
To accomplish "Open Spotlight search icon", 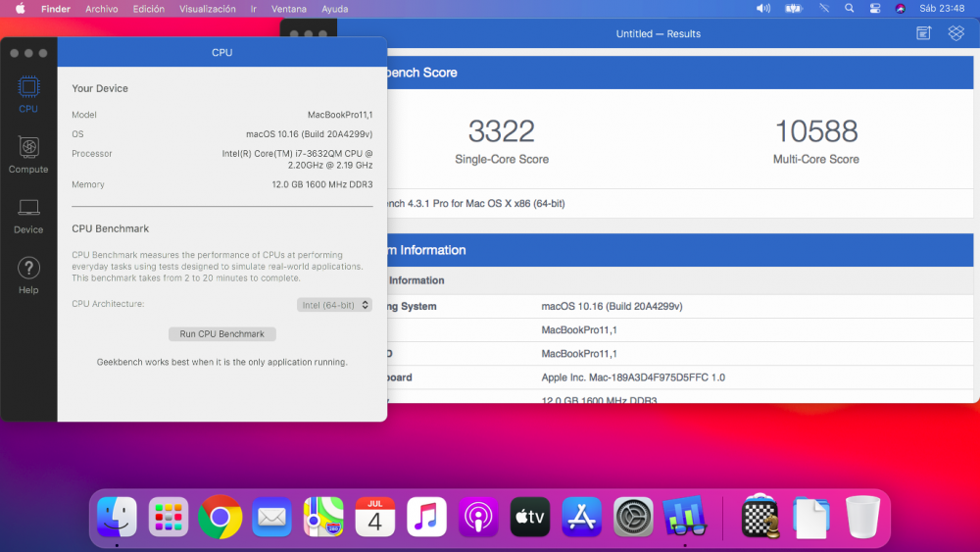I will [x=850, y=9].
